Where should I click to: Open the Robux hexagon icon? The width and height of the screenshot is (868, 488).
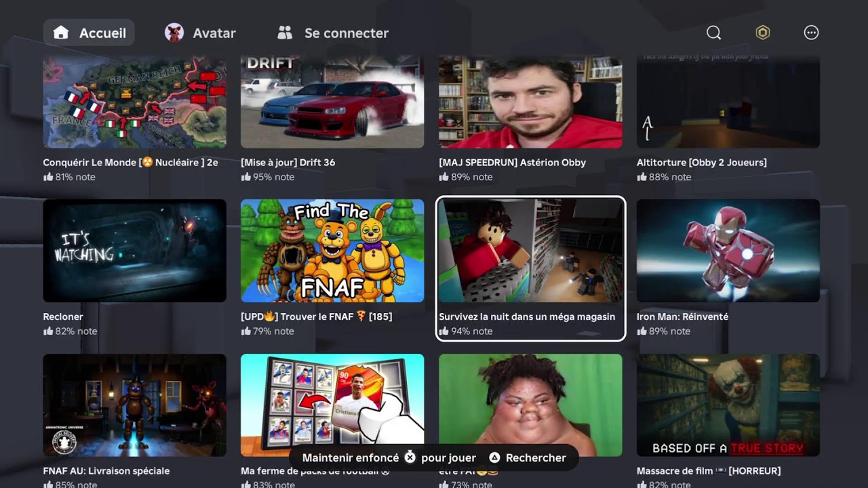click(763, 33)
